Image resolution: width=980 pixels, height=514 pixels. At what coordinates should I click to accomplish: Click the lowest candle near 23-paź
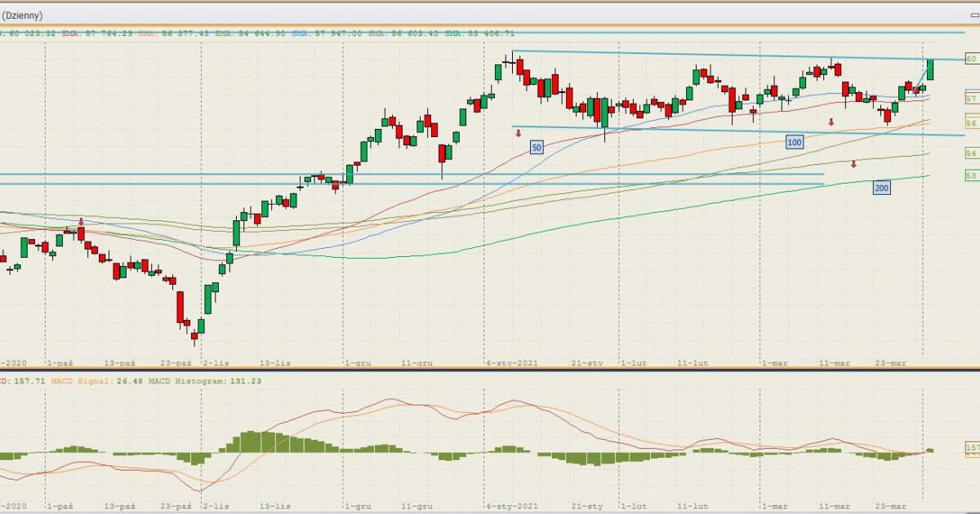coord(194,335)
